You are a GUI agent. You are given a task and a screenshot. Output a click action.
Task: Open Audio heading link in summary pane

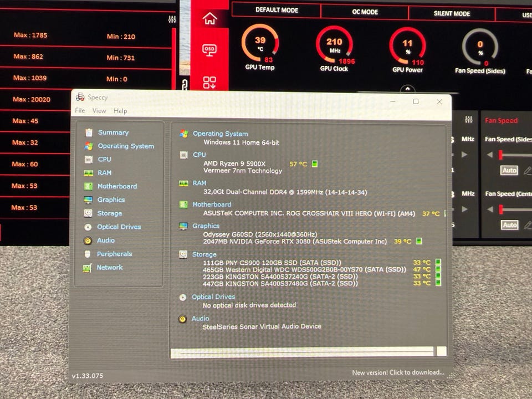coord(200,318)
